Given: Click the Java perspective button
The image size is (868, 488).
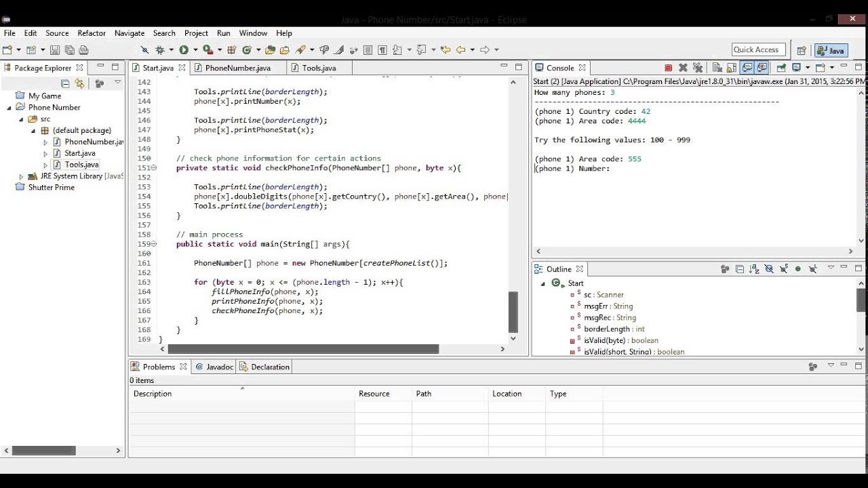Looking at the screenshot, I should click(831, 50).
